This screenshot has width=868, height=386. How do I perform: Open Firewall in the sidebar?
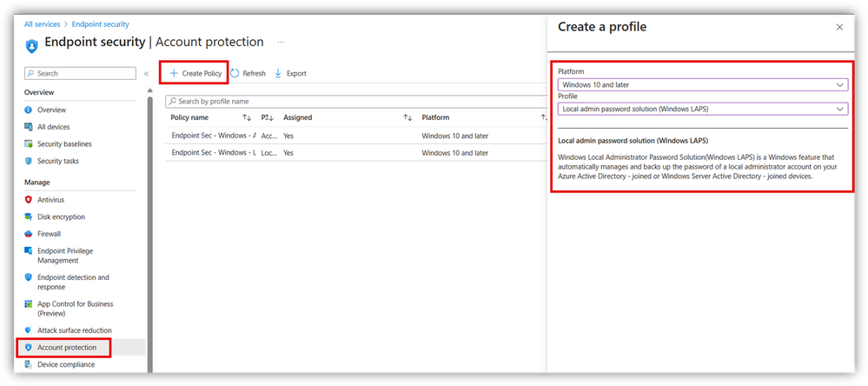click(x=49, y=234)
